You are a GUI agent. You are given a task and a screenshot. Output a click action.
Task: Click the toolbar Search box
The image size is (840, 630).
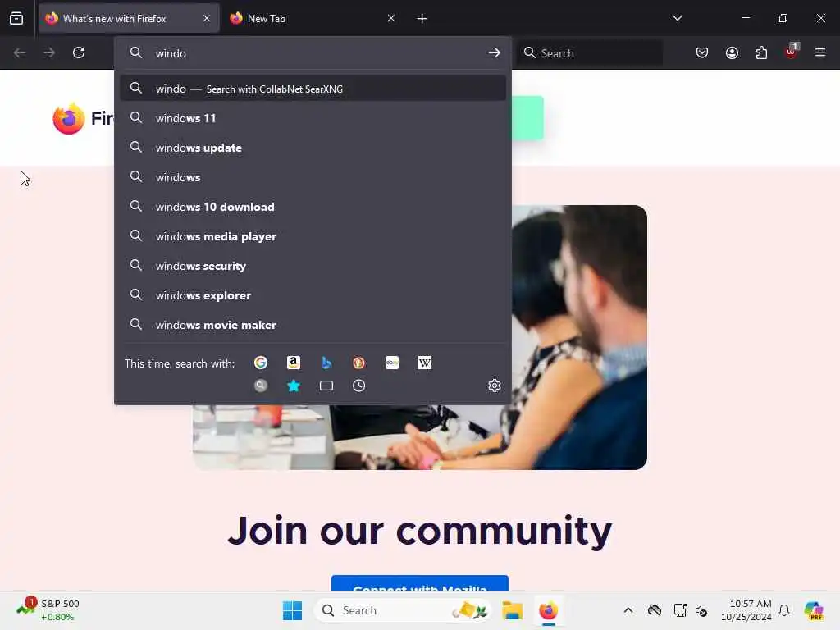[590, 53]
